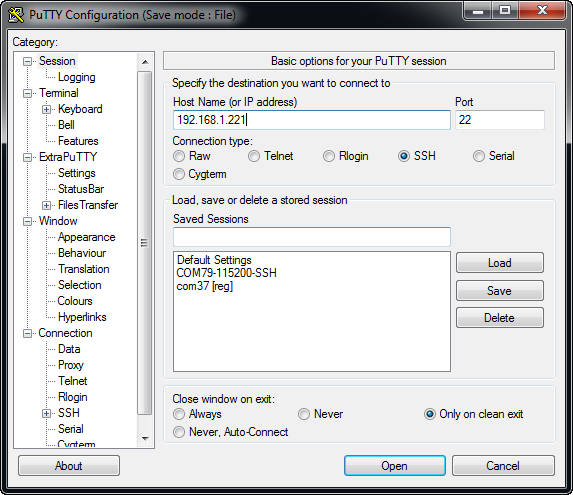Viewport: 573px width, 495px height.
Task: Click the PuTTY icon in the title bar
Action: click(16, 15)
